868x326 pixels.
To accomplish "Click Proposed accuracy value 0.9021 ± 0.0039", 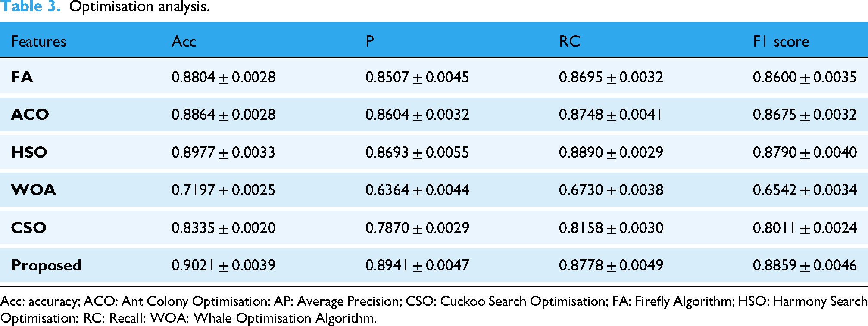I will click(x=223, y=265).
